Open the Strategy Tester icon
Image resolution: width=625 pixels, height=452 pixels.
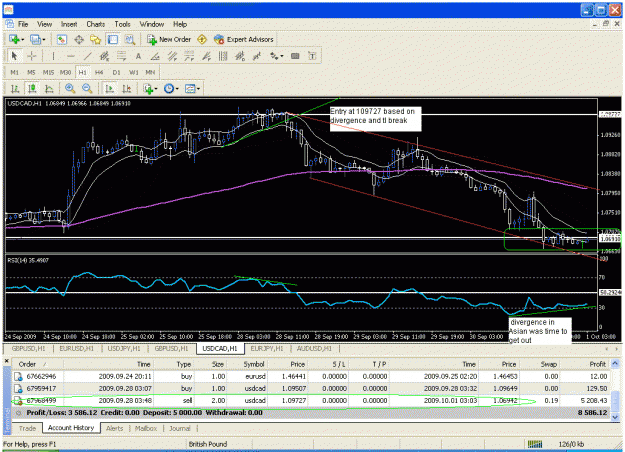tap(130, 39)
